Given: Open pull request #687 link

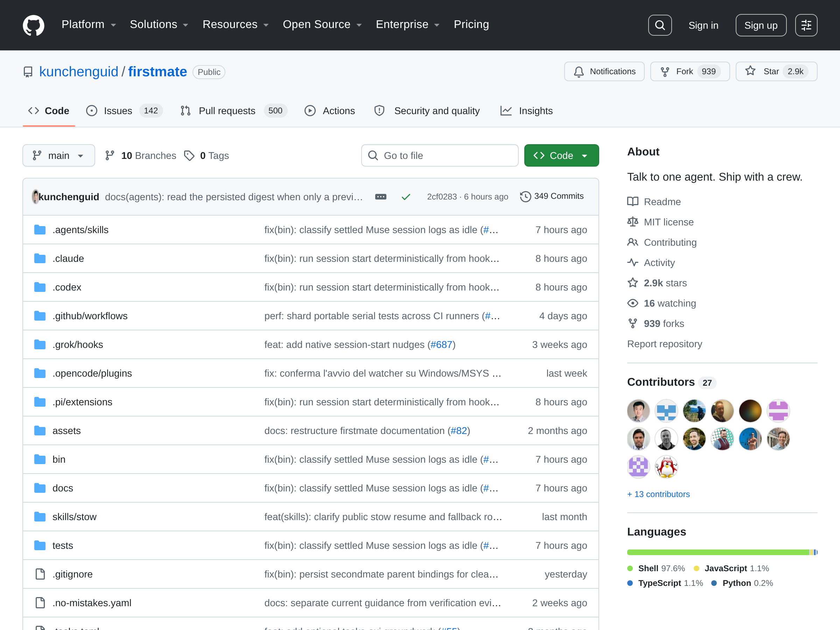Looking at the screenshot, I should (x=441, y=344).
